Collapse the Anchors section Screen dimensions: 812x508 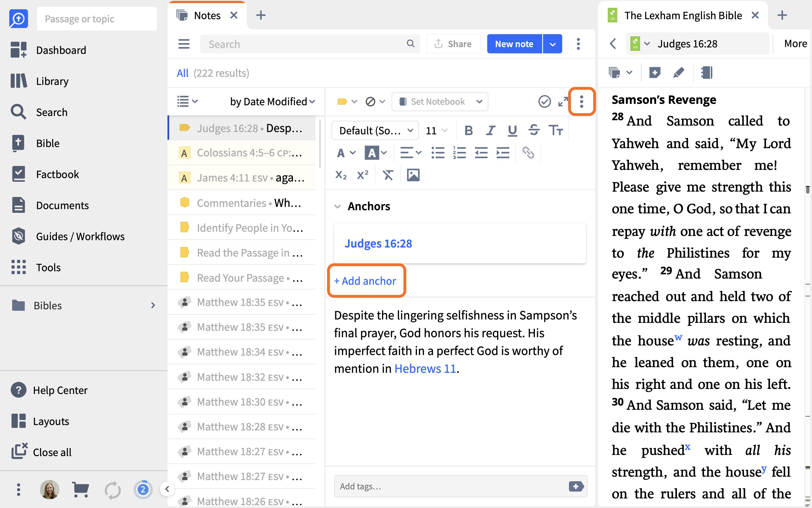(x=337, y=206)
